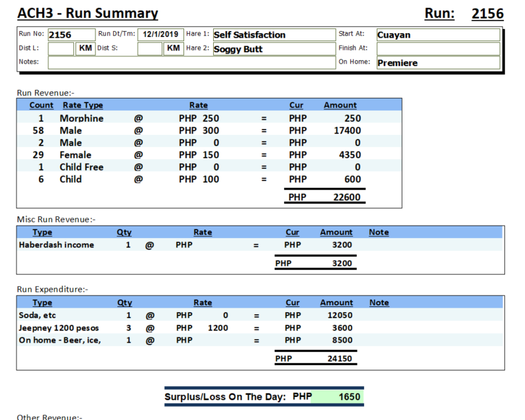
Task: Click the Hare 1 field 'Self Satisfaction'
Action: [x=273, y=35]
